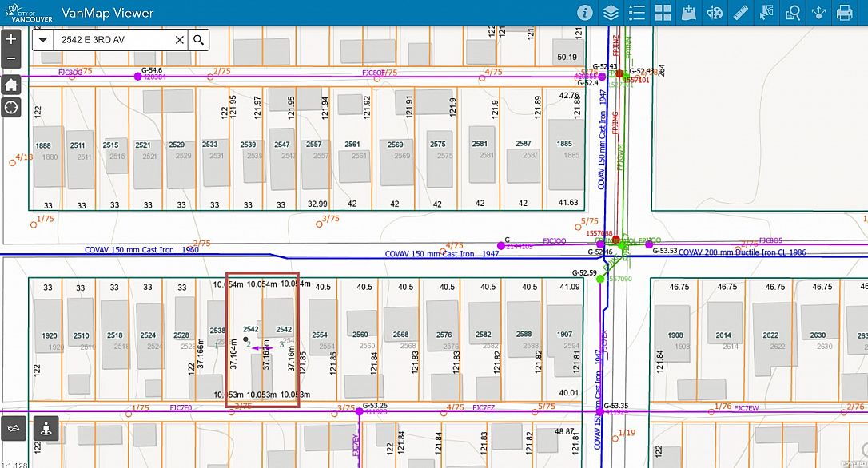Screen dimensions: 868x468
Task: Open the basemap gallery grid icon
Action: tap(663, 13)
